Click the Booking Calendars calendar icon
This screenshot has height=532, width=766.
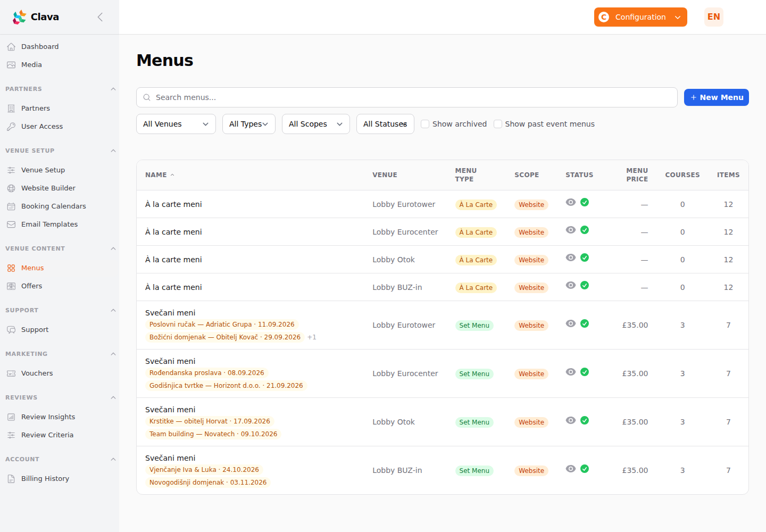pos(11,206)
